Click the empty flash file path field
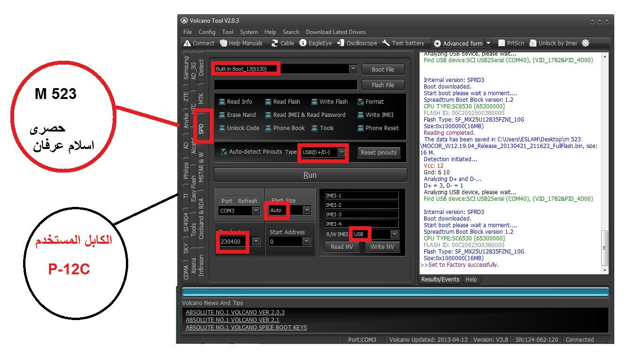 coord(286,85)
